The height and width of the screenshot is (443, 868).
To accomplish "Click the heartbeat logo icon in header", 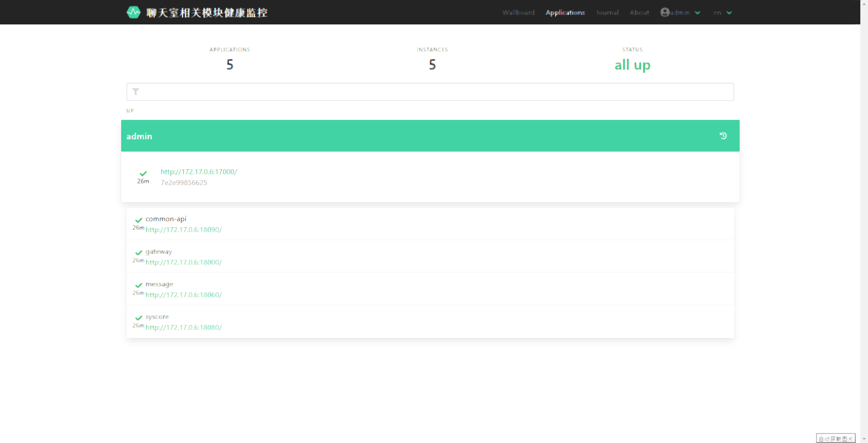I will tap(133, 12).
